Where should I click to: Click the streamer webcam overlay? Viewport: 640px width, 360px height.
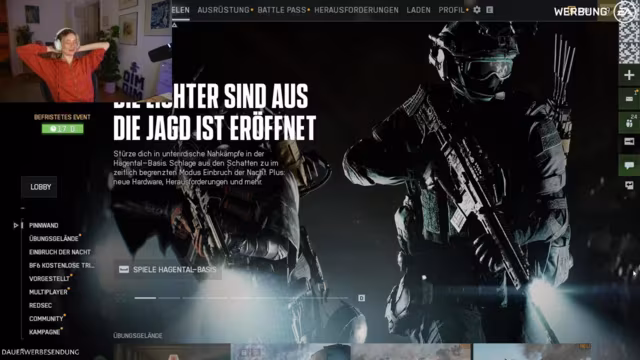86,51
